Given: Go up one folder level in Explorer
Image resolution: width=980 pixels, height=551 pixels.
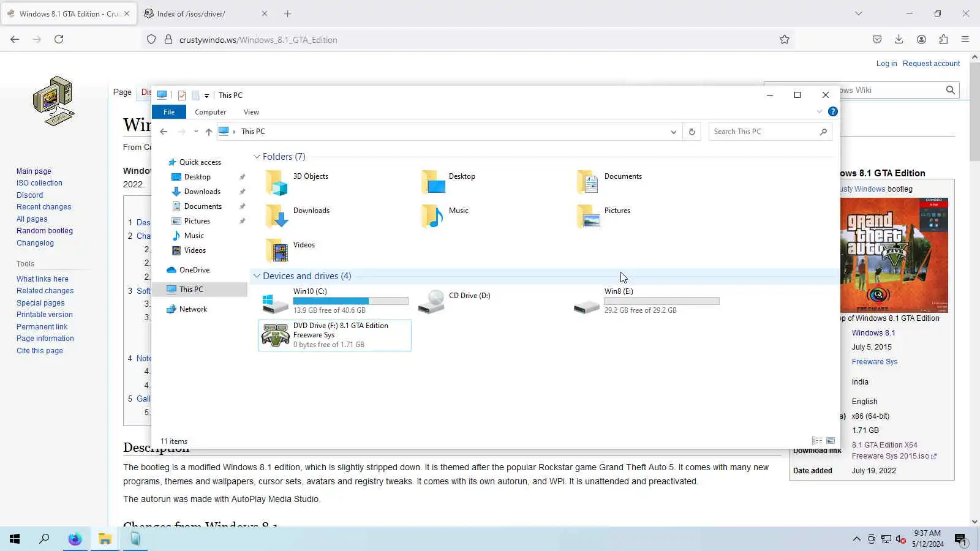Looking at the screenshot, I should 209,132.
